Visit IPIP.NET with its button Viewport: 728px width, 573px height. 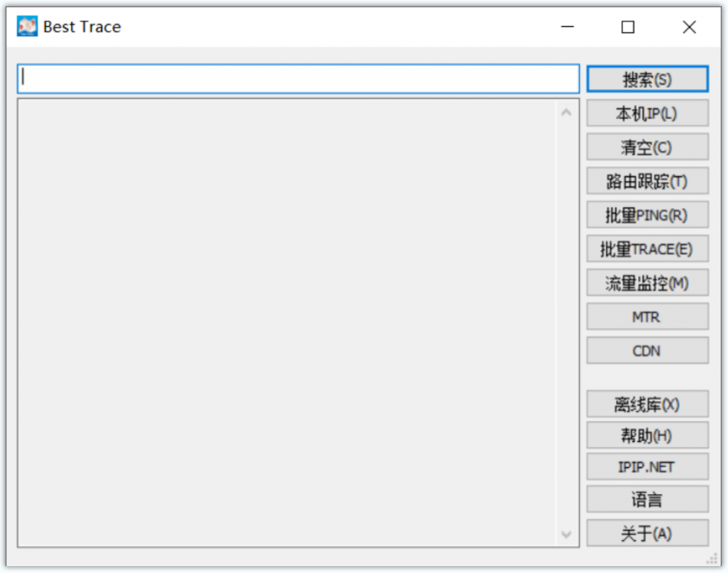click(647, 466)
